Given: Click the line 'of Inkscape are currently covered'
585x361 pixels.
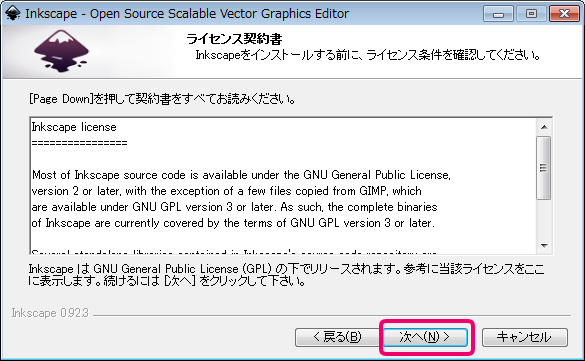Looking at the screenshot, I should pos(233,223).
